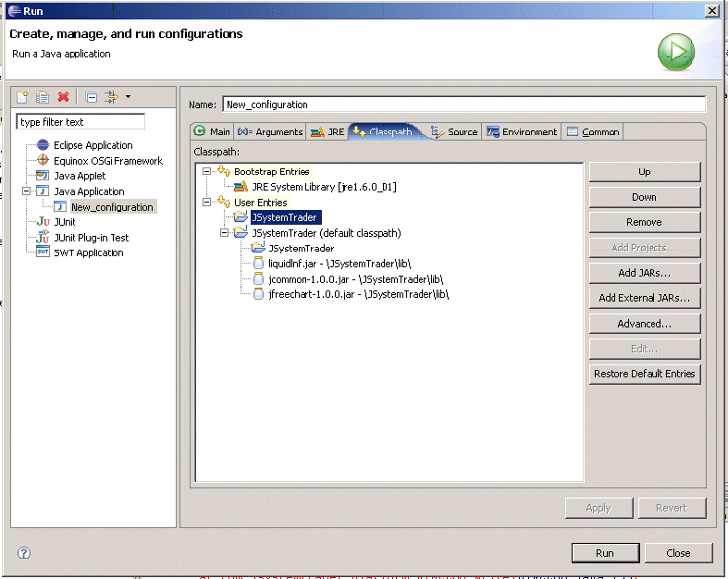Click the Add External JARs... button
The image size is (728, 579).
pos(645,298)
